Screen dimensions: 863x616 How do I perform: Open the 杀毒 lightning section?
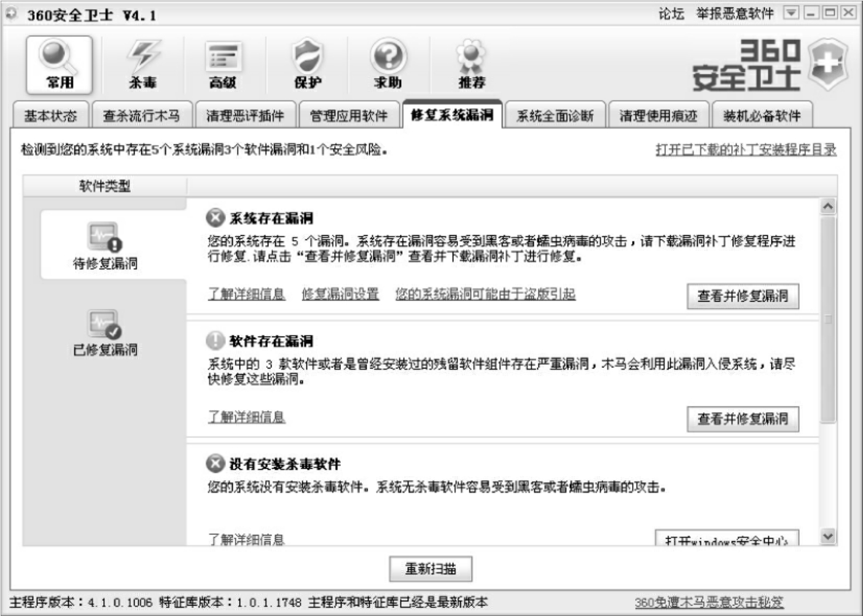click(143, 64)
